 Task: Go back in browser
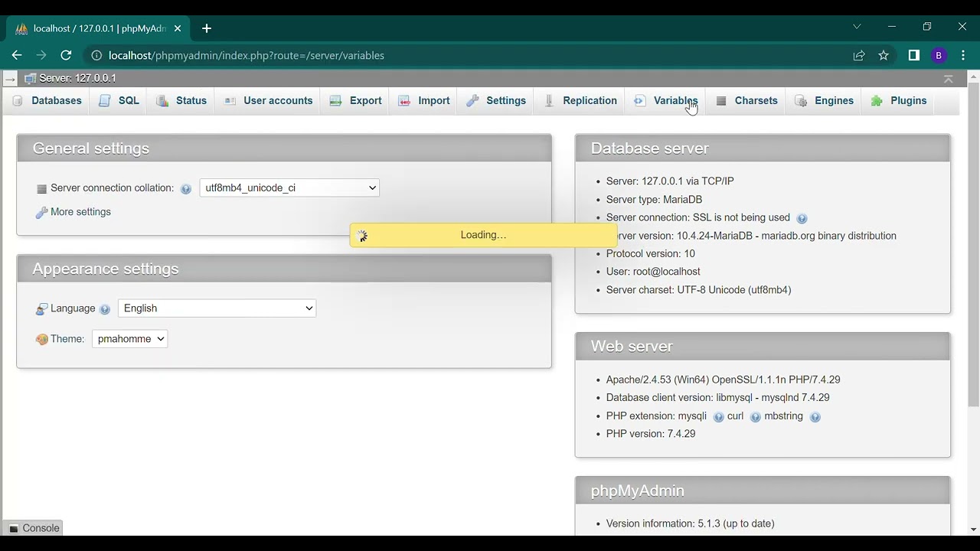tap(17, 55)
